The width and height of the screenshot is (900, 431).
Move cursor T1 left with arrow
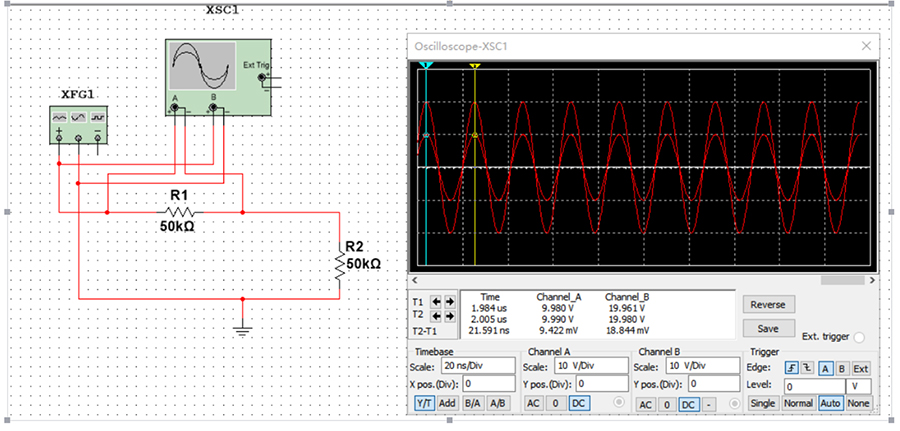(x=437, y=301)
